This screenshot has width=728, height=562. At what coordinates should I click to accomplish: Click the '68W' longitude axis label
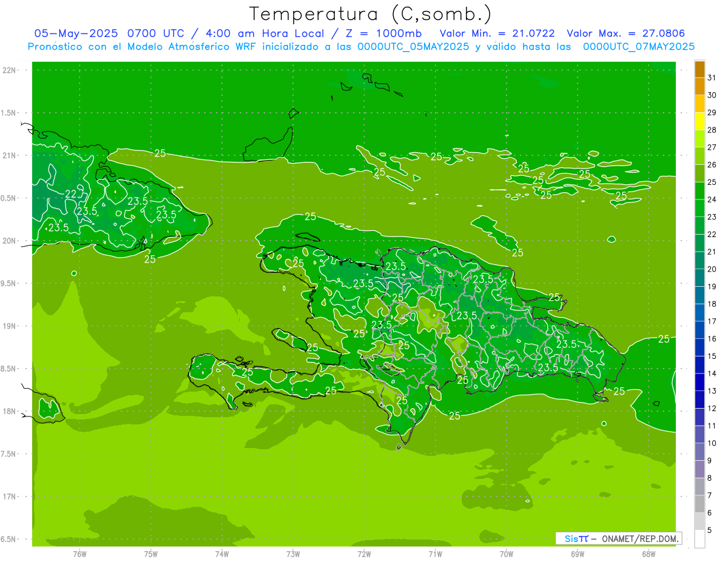pos(649,554)
